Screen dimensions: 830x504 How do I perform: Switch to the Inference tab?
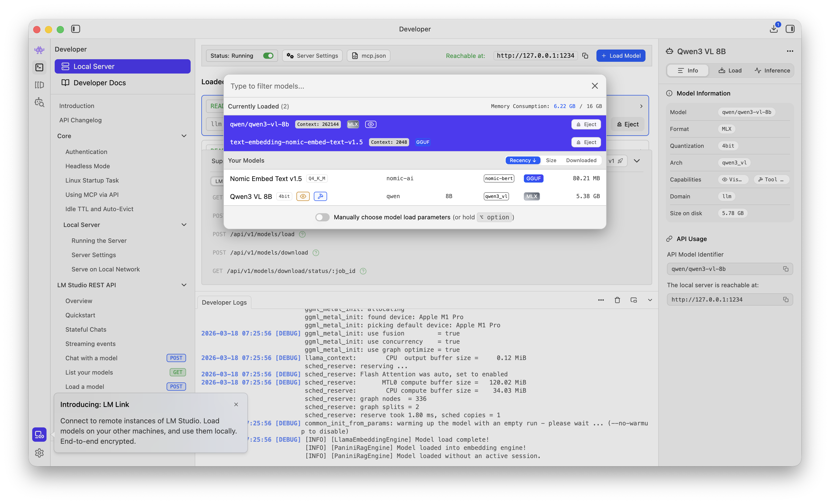point(772,71)
